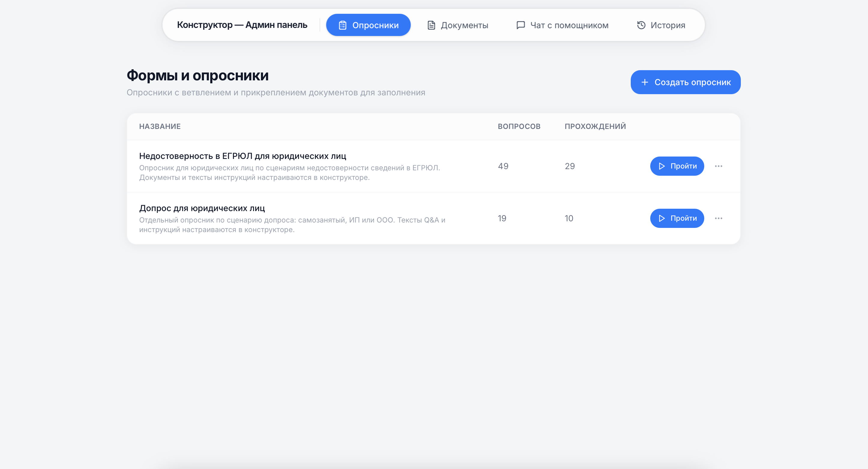868x469 pixels.
Task: Click the Формы и опросники heading
Action: 197,76
